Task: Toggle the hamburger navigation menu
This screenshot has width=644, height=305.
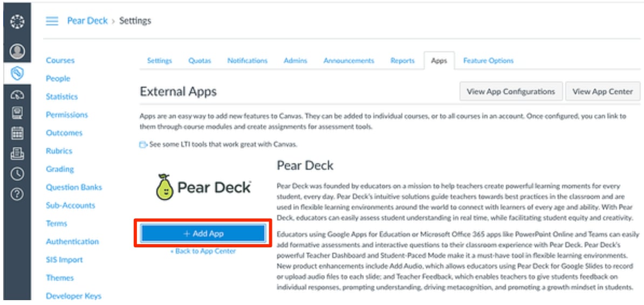Action: 52,21
